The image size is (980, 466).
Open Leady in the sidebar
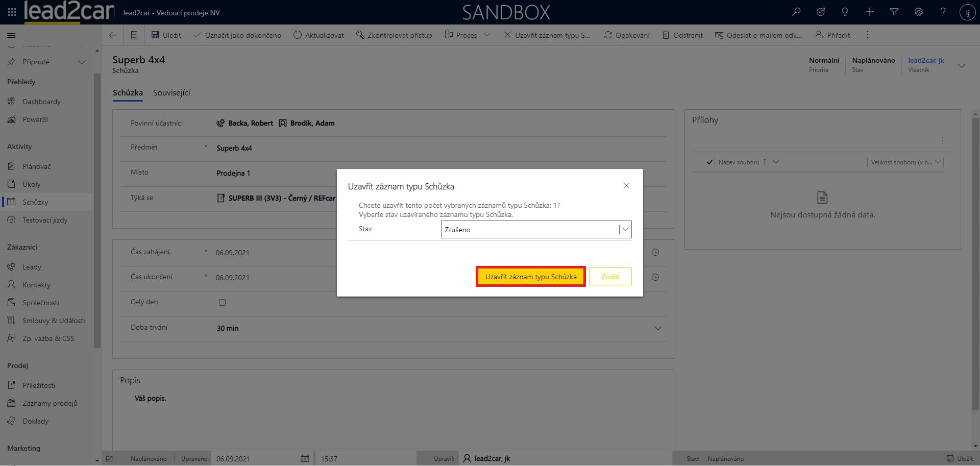(32, 267)
